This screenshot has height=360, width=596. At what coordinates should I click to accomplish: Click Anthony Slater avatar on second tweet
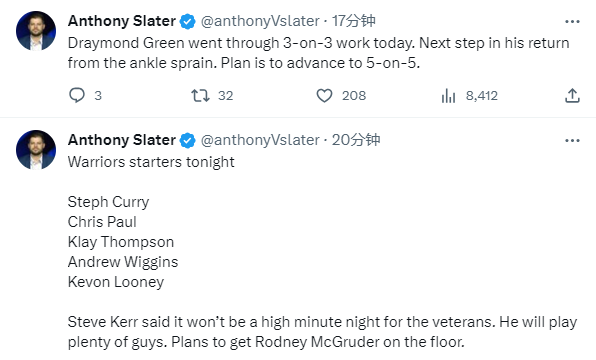(36, 150)
